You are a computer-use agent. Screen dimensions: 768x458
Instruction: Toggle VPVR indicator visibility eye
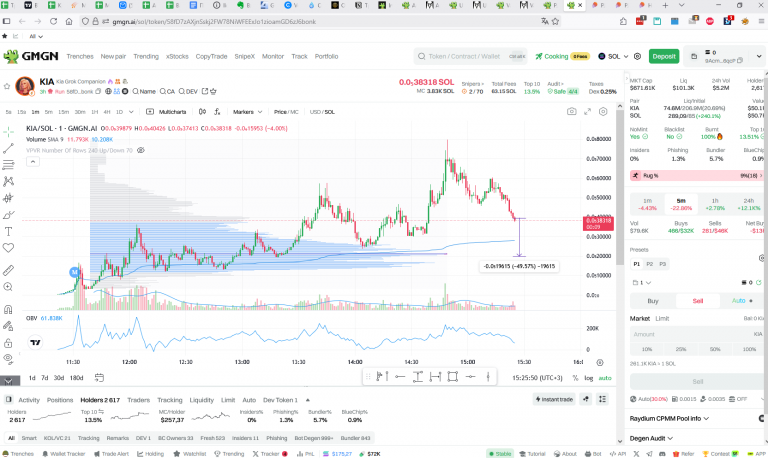pyautogui.click(x=141, y=150)
